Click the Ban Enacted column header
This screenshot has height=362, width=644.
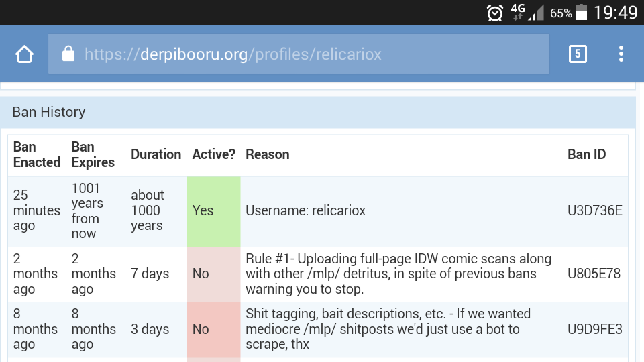37,154
